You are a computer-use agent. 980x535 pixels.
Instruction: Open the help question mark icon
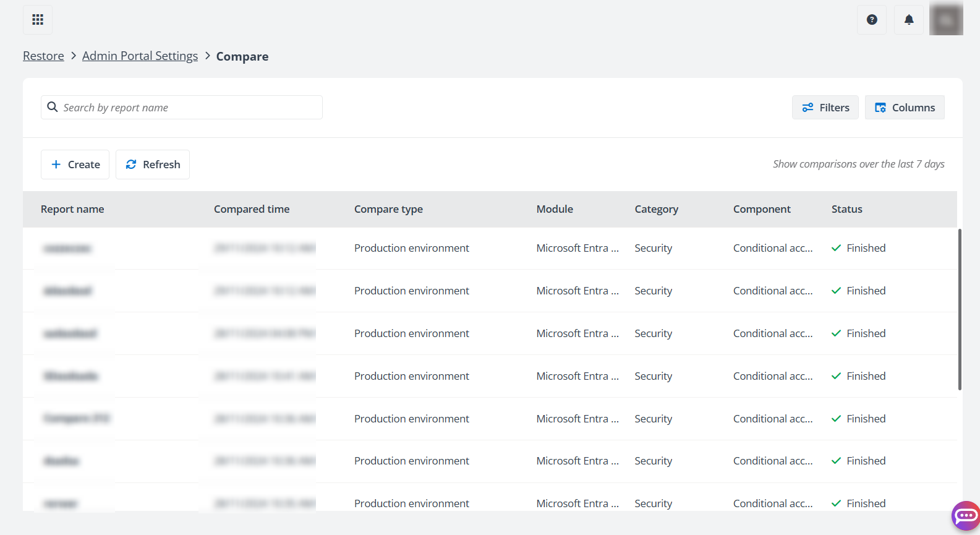(872, 20)
